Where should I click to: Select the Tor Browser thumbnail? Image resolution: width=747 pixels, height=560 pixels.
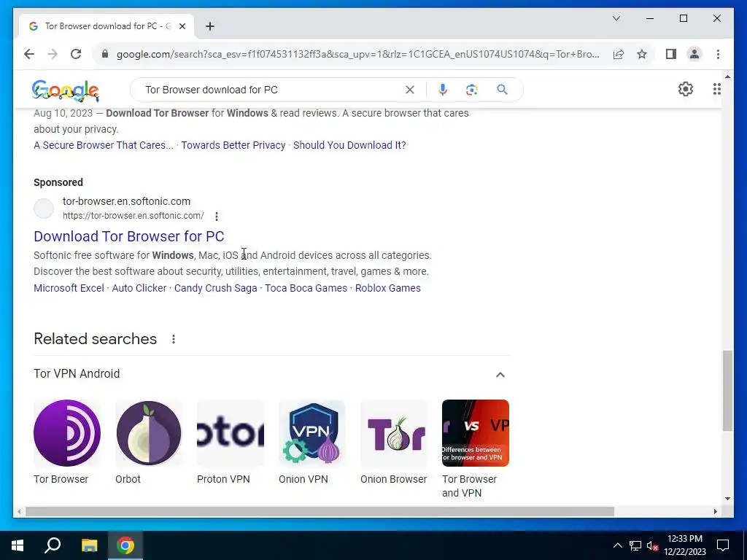[67, 433]
